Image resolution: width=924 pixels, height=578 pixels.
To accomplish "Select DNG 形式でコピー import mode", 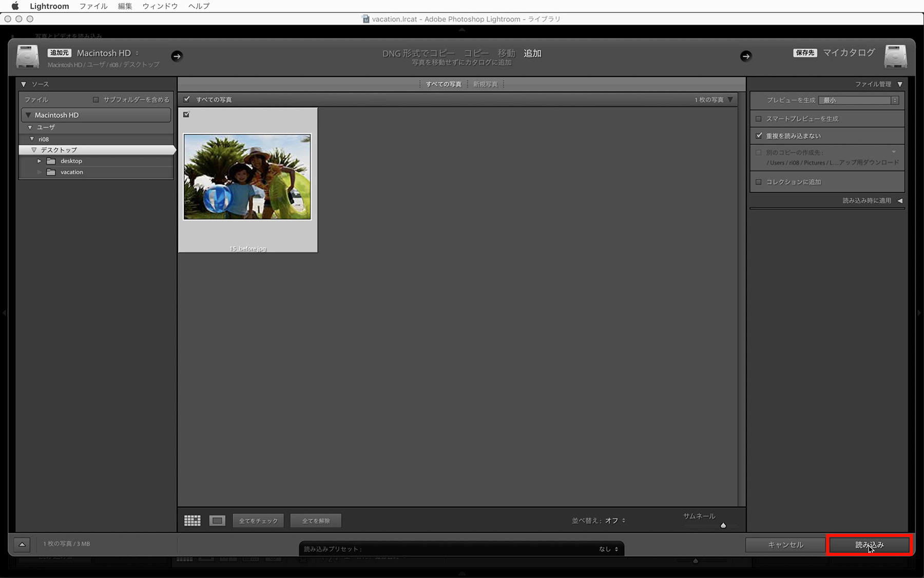I will (x=418, y=53).
